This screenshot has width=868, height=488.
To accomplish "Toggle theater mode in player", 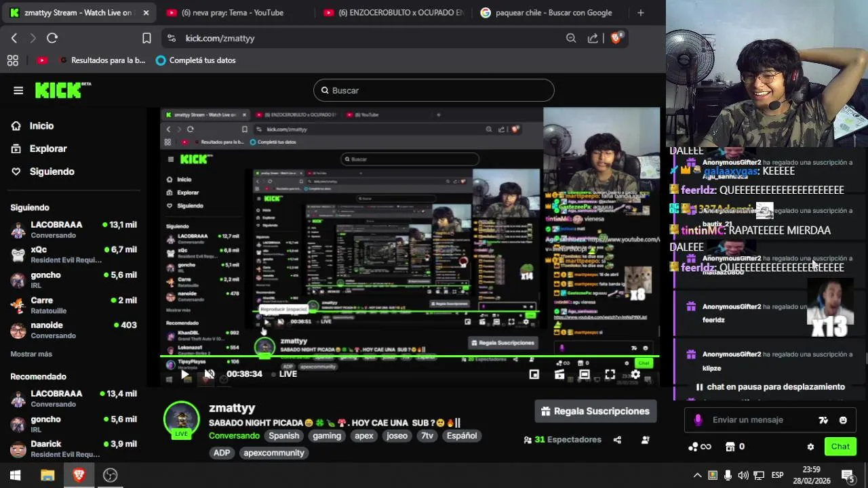I will [x=585, y=374].
